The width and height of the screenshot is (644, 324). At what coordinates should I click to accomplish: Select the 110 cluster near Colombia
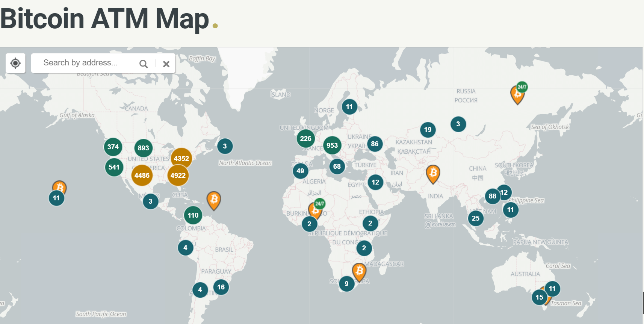(x=193, y=215)
